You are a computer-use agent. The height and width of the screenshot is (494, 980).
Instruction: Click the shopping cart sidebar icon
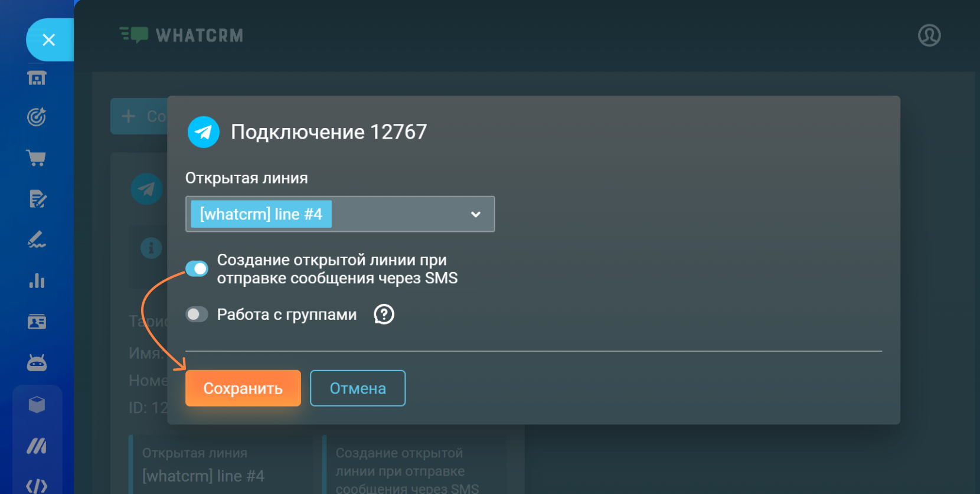pyautogui.click(x=37, y=158)
